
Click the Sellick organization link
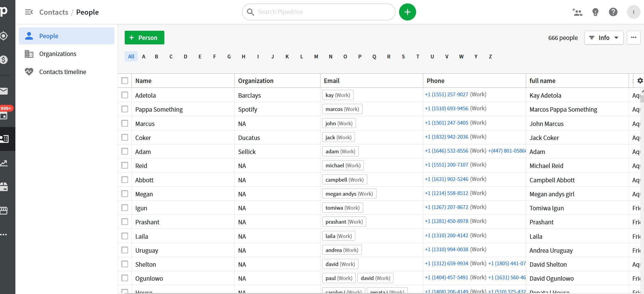point(247,152)
